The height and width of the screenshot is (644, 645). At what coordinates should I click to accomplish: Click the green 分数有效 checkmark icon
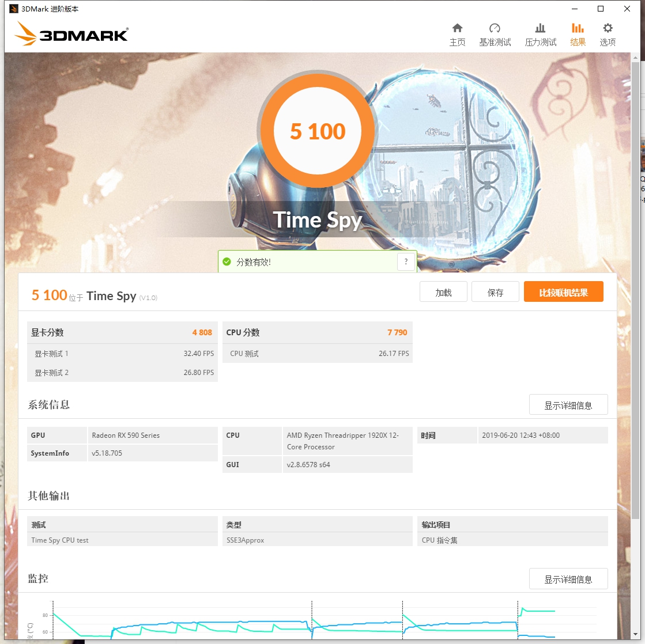click(x=227, y=261)
